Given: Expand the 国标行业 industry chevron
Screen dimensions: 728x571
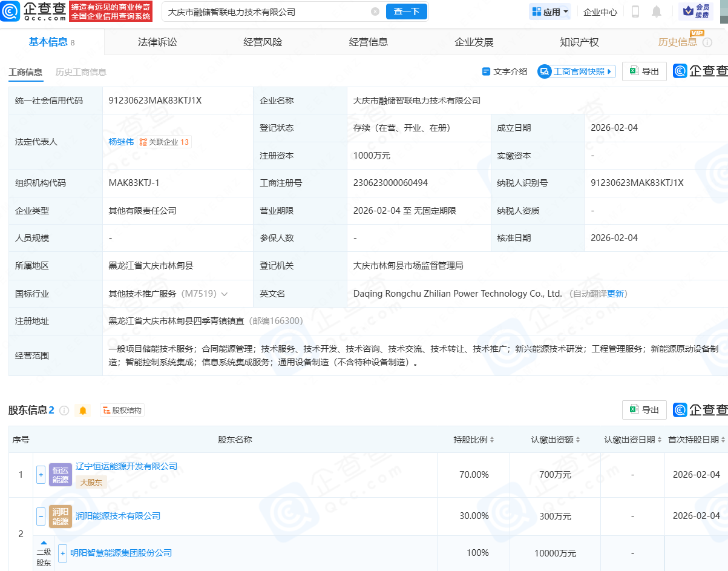Looking at the screenshot, I should 225,294.
